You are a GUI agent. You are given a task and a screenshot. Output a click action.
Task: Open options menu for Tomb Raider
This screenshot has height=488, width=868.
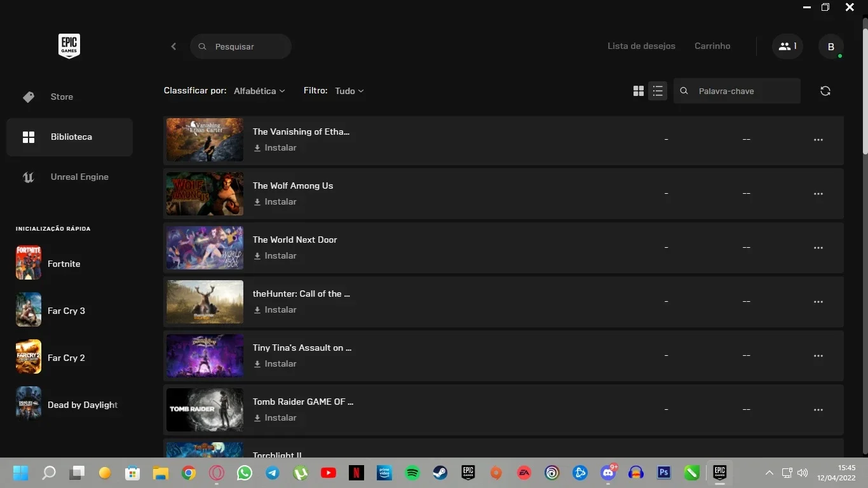click(818, 410)
